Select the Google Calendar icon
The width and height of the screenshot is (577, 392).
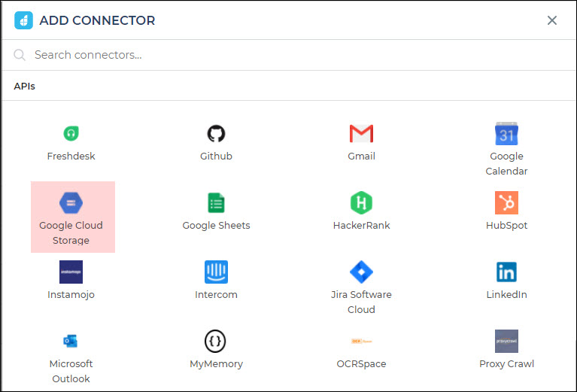click(x=506, y=133)
